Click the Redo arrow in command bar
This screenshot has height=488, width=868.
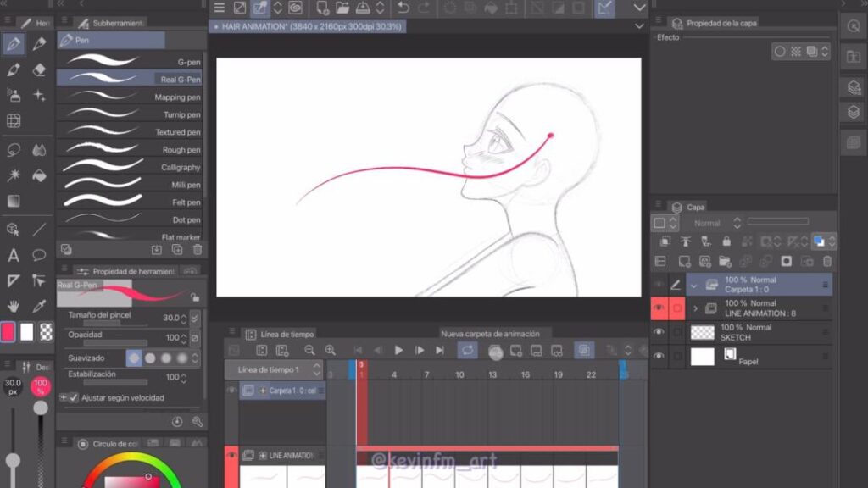tap(424, 8)
